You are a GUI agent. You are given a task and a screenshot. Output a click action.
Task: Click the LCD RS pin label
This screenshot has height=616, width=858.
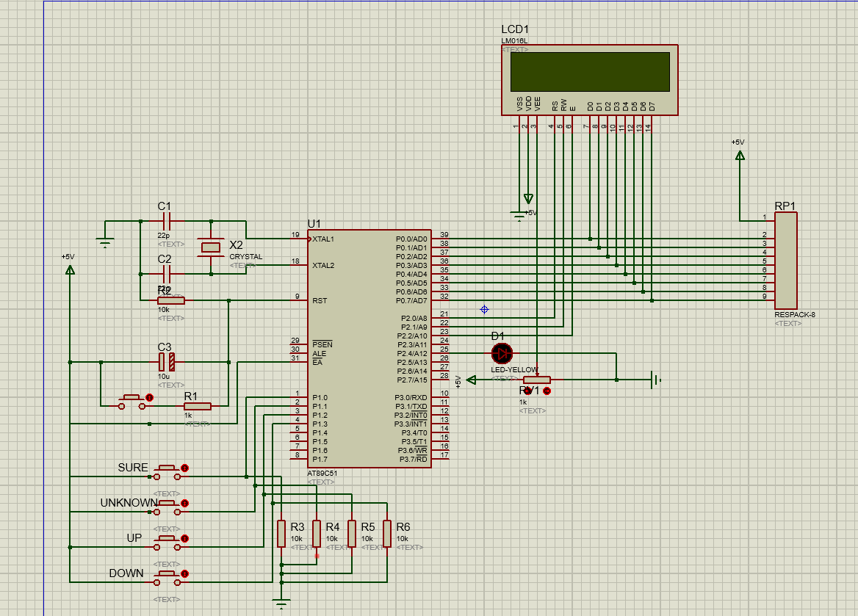point(555,106)
